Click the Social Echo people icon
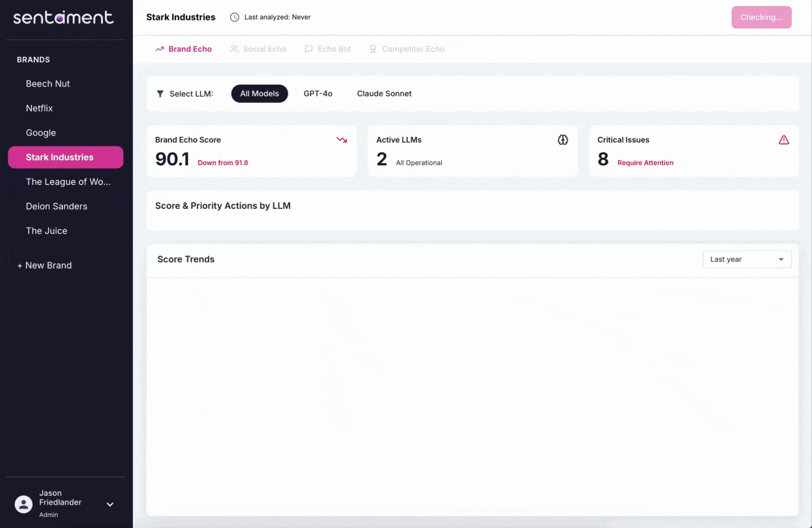This screenshot has width=812, height=528. [x=234, y=49]
